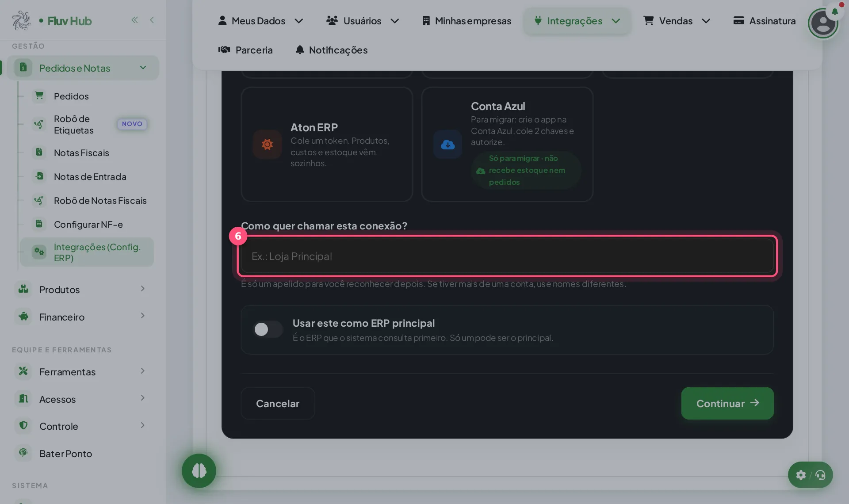Collapse sidebar with double chevron icon
This screenshot has width=849, height=504.
134,20
